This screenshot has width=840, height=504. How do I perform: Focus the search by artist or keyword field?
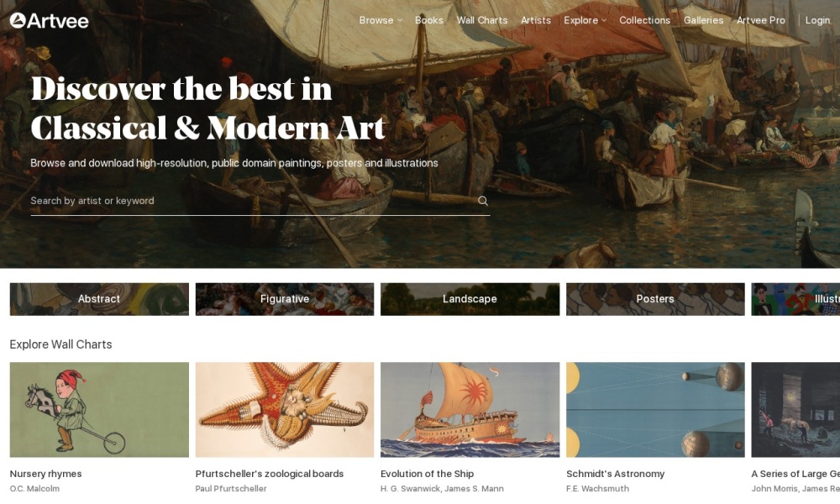(x=253, y=201)
